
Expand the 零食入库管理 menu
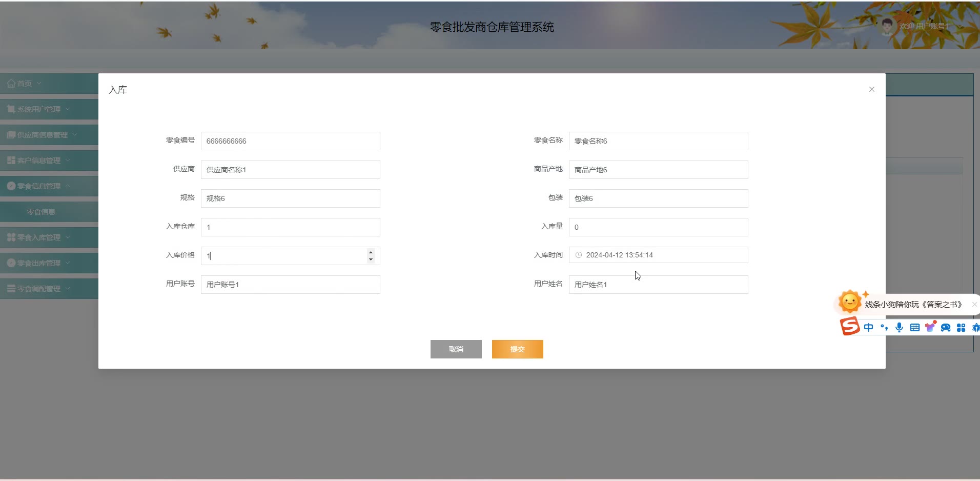click(39, 237)
